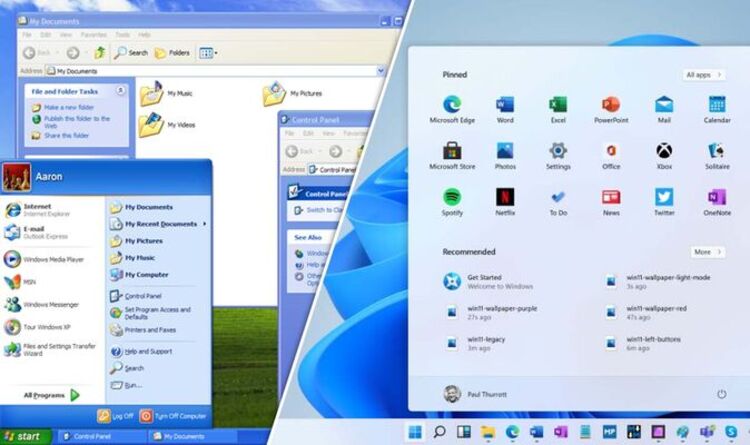
Task: Open the pinned Mail app
Action: pos(664,110)
